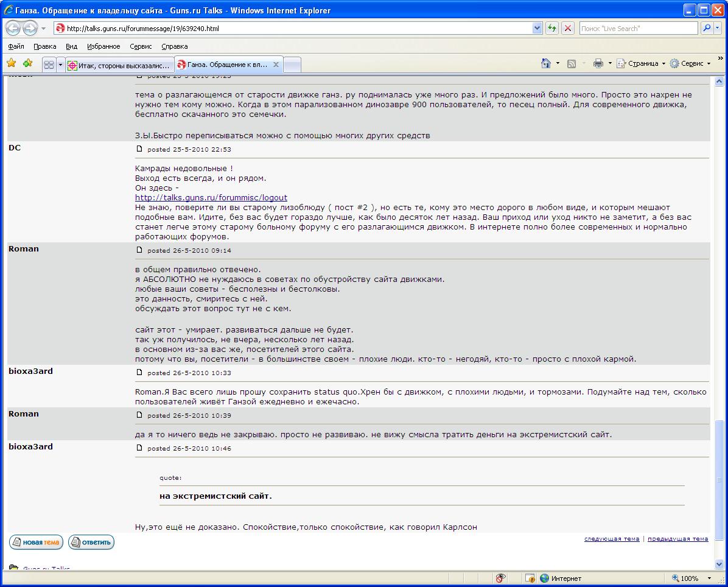728x587 pixels.
Task: Open the Страница toolbar dropdown
Action: [x=642, y=63]
